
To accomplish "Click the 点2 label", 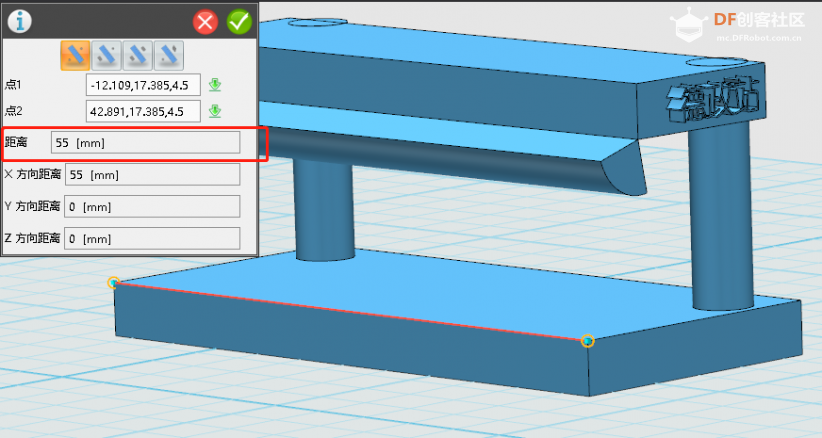I will click(13, 111).
